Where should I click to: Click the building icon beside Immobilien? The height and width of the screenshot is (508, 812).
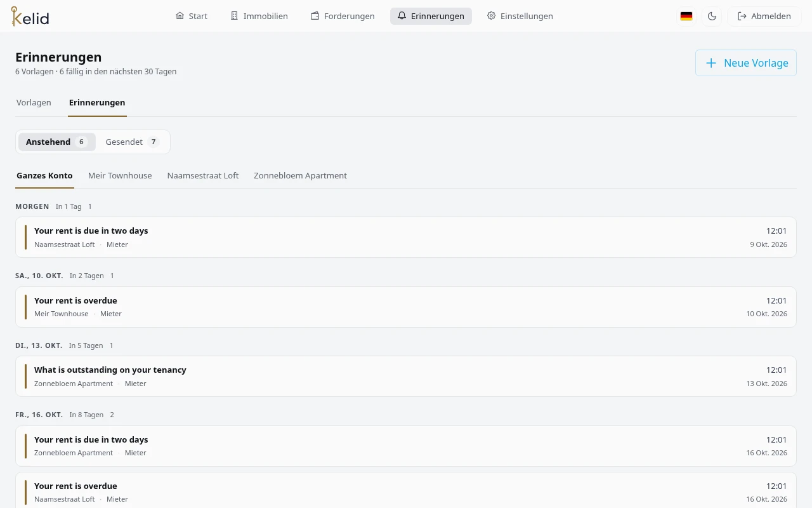(x=234, y=16)
